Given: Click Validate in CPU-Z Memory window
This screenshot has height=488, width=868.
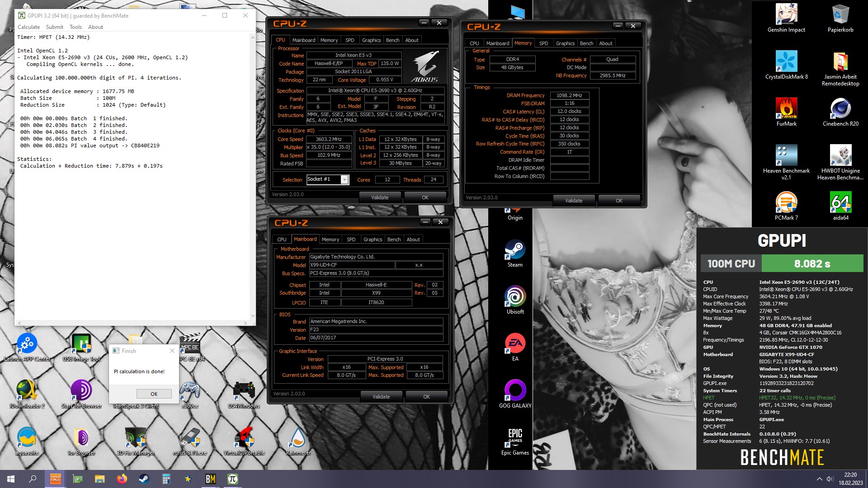Looking at the screenshot, I should pyautogui.click(x=574, y=201).
